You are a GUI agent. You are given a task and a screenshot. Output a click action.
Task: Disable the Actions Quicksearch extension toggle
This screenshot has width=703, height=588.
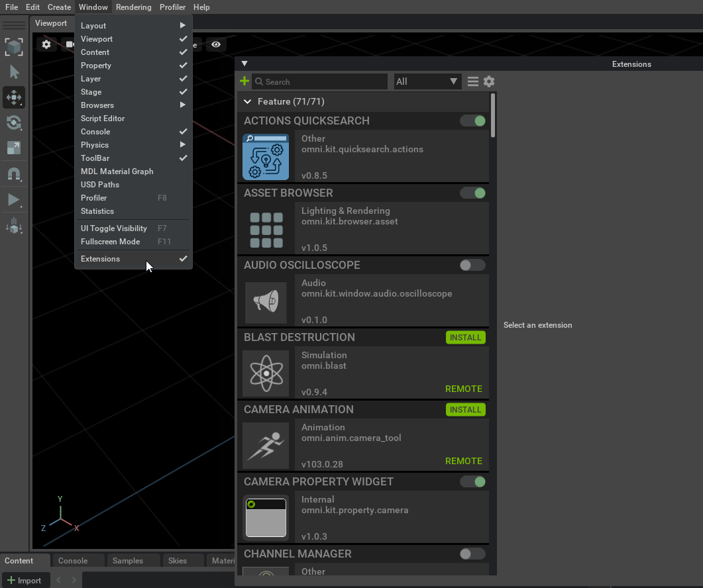pyautogui.click(x=473, y=121)
